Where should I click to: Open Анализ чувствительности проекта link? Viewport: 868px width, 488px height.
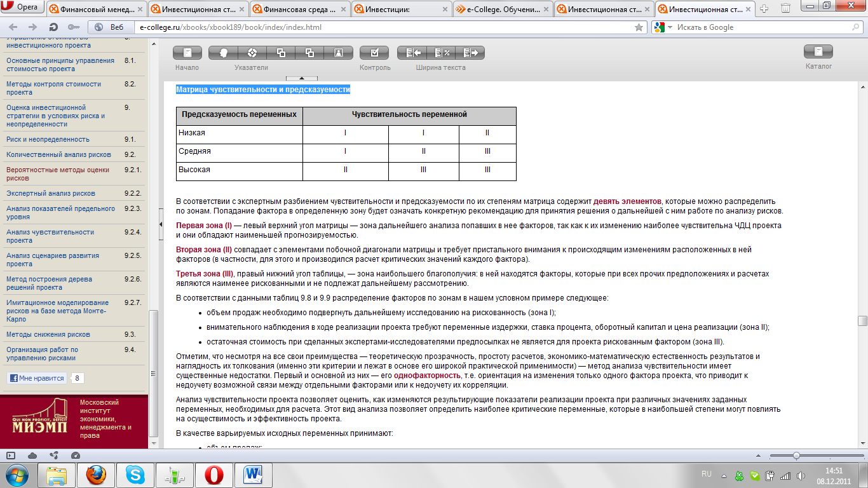click(x=50, y=236)
